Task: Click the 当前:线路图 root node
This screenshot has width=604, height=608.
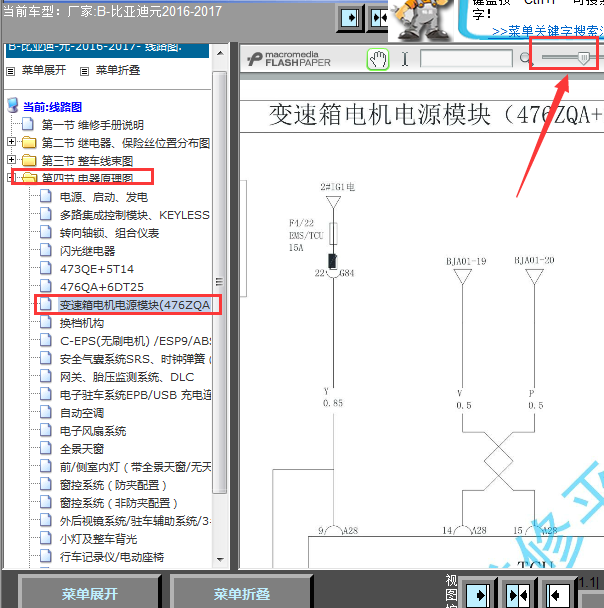Action: click(x=52, y=107)
